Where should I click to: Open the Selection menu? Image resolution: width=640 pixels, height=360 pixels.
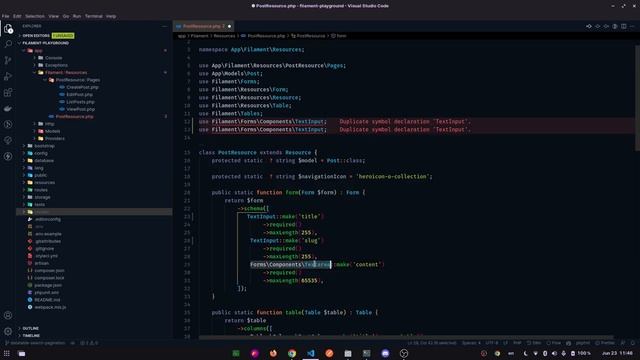coord(35,16)
